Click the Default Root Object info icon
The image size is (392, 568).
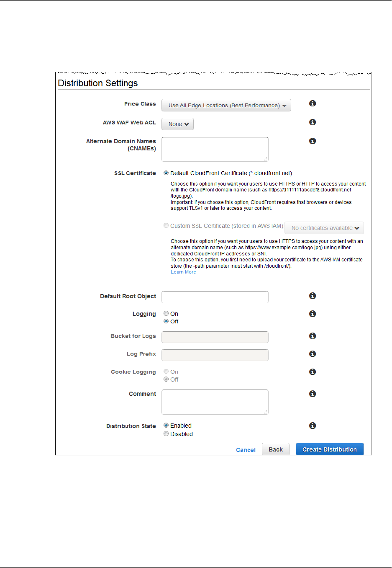click(x=313, y=296)
